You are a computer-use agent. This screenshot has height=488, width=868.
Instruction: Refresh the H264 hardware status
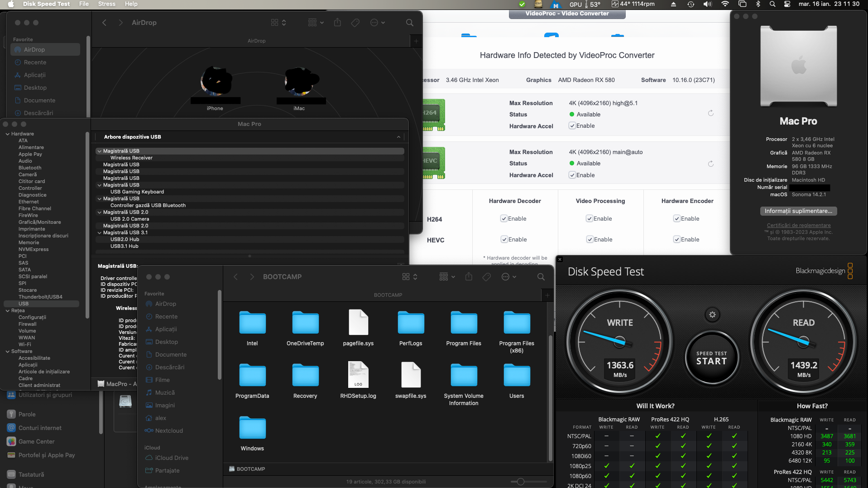[x=711, y=113]
